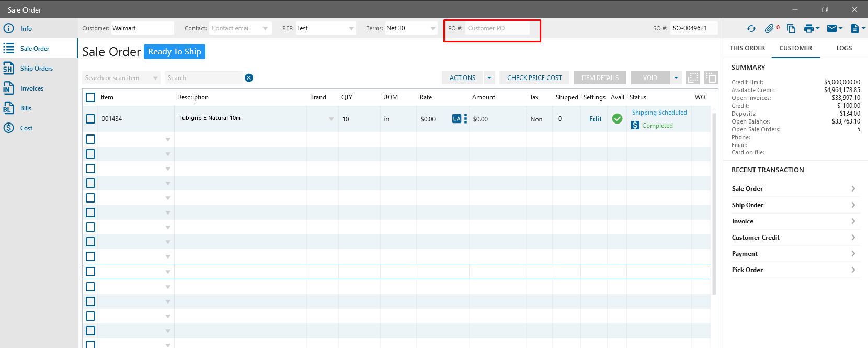
Task: Clear search with the blue X icon
Action: point(249,78)
